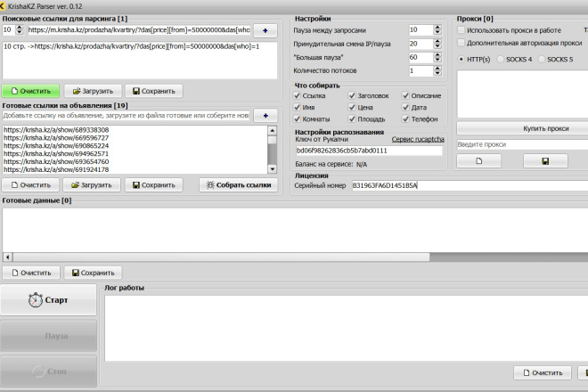This screenshot has height=392, width=588.
Task: Increase Пауза между запросами value arrow
Action: point(437,28)
